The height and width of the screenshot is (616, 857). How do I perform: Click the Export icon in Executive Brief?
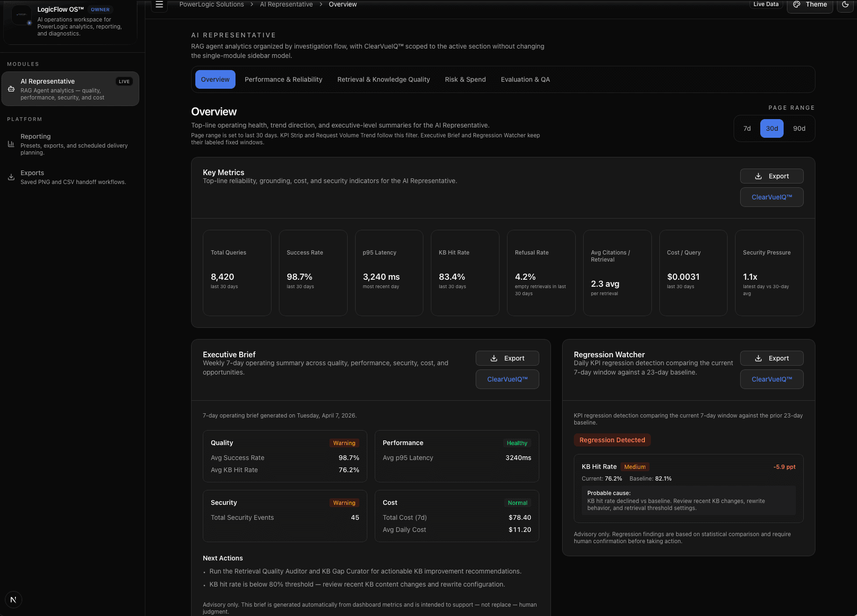tap(493, 358)
